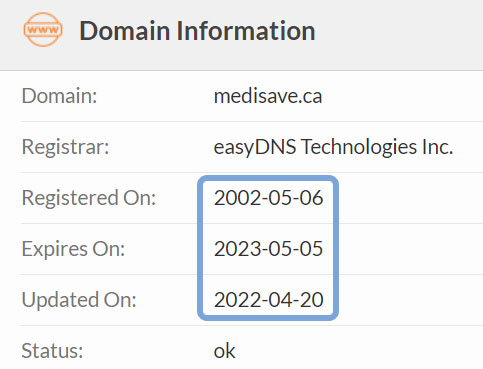This screenshot has height=369, width=483.
Task: Click the blue highlight box around dates
Action: [x=268, y=248]
